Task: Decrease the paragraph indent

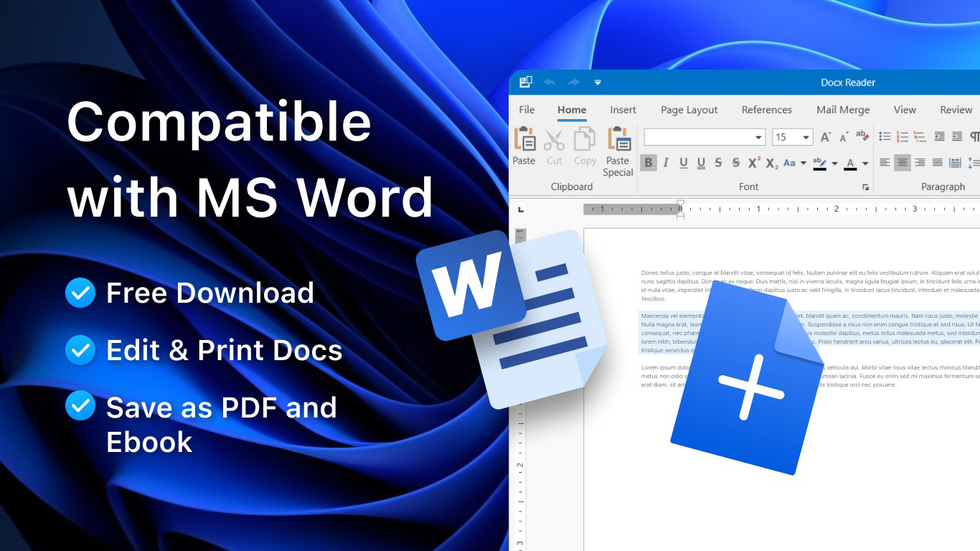Action: pyautogui.click(x=938, y=136)
